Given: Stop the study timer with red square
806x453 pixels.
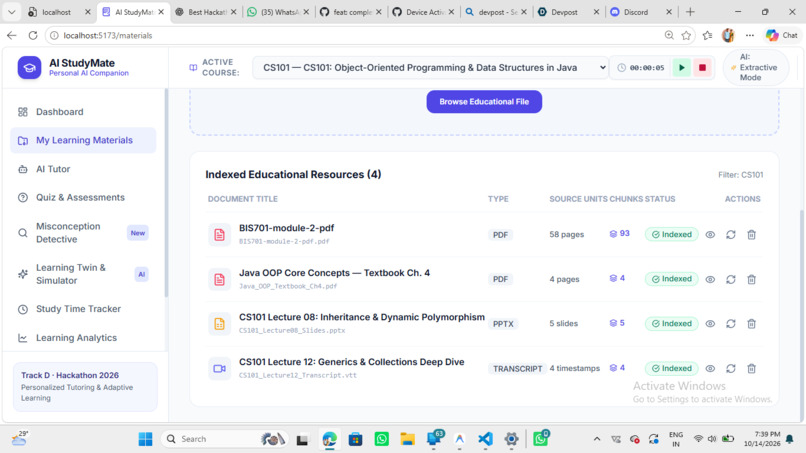Looking at the screenshot, I should pyautogui.click(x=702, y=67).
